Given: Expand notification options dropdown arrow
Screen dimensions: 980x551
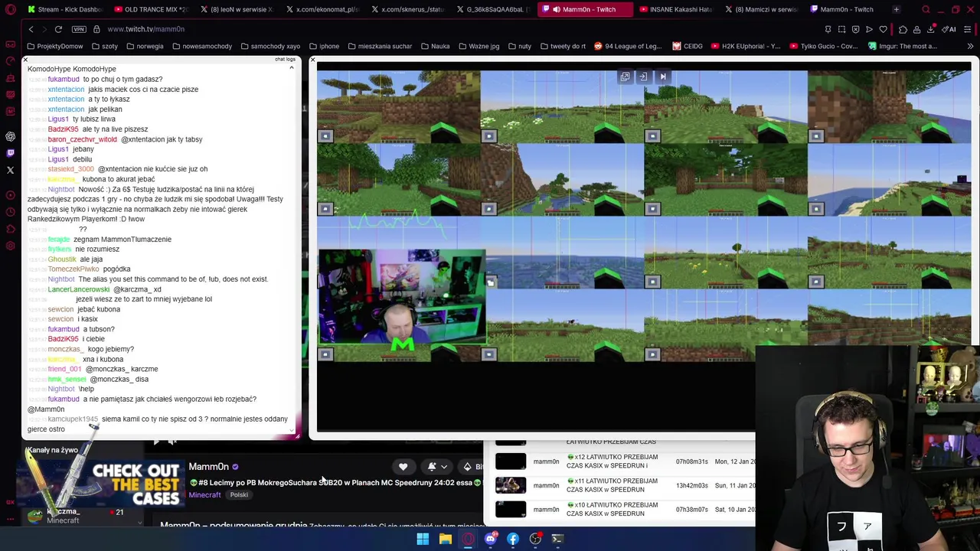Looking at the screenshot, I should click(x=444, y=467).
